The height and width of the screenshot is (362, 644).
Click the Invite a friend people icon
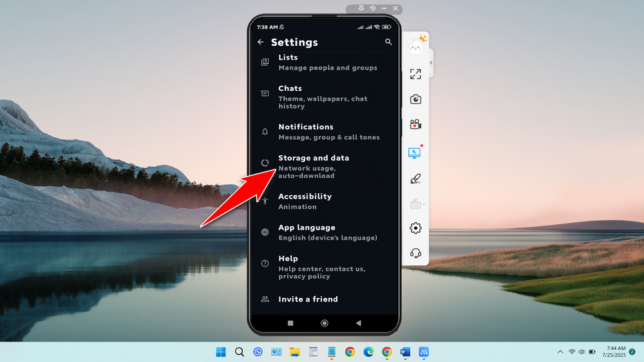(x=265, y=299)
